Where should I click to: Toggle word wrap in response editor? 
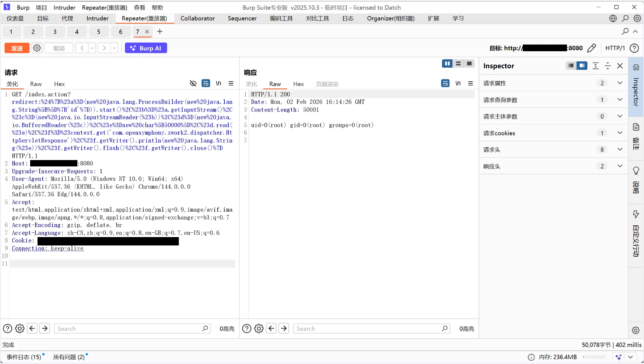(x=445, y=83)
